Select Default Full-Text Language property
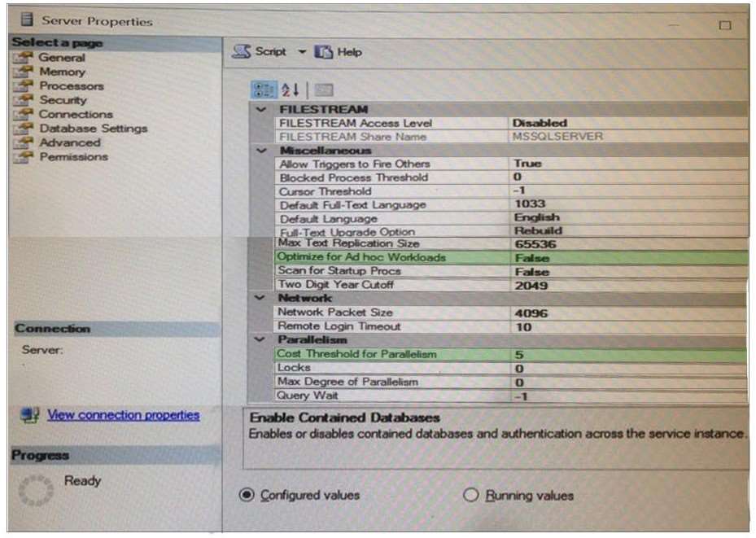This screenshot has width=756, height=538. tap(512, 205)
